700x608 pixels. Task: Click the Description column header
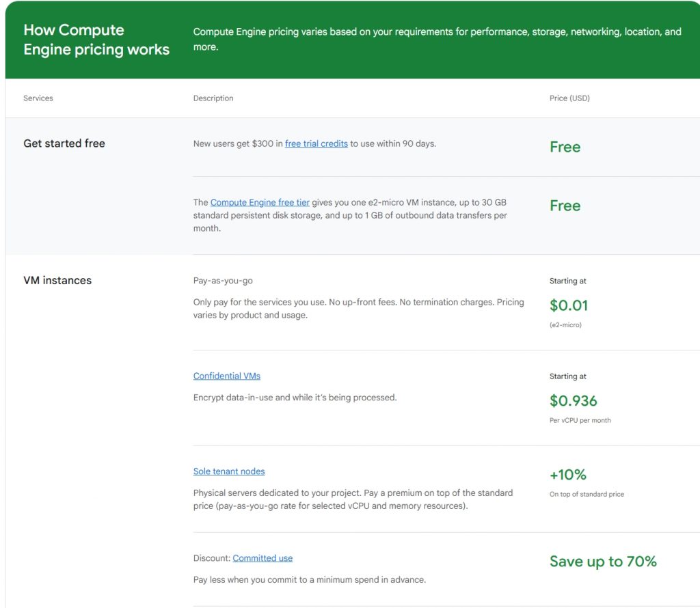(x=213, y=98)
